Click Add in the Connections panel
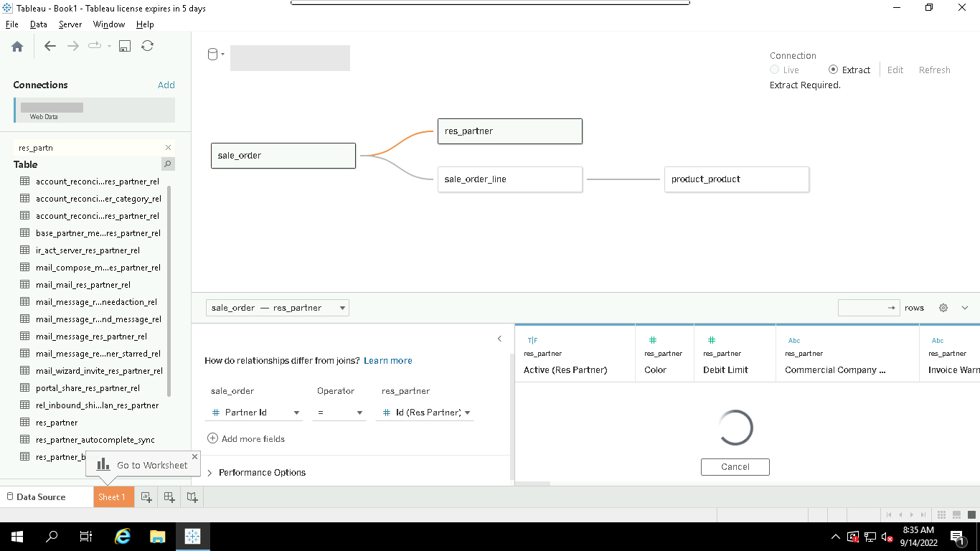The image size is (980, 551). coord(166,85)
